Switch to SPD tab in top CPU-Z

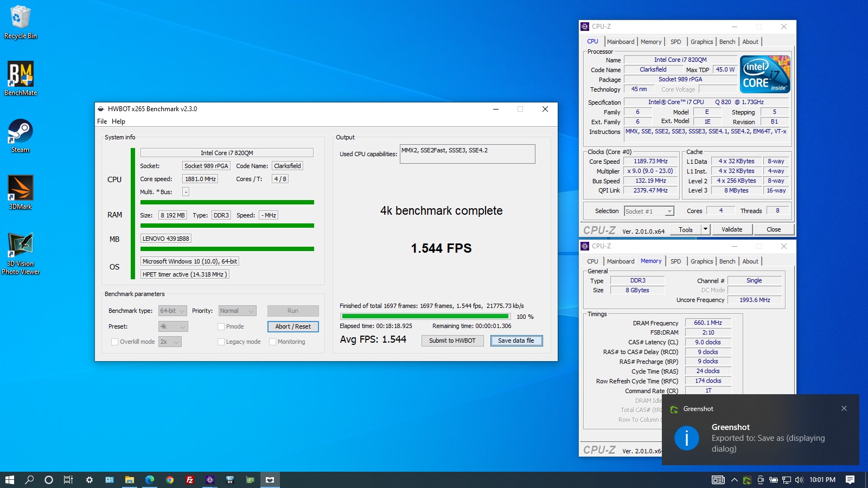point(675,42)
